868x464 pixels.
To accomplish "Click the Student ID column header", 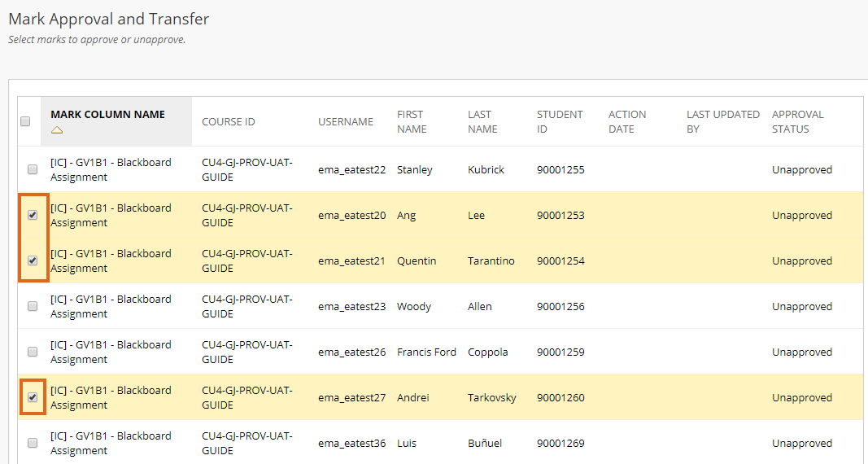I will [x=560, y=122].
